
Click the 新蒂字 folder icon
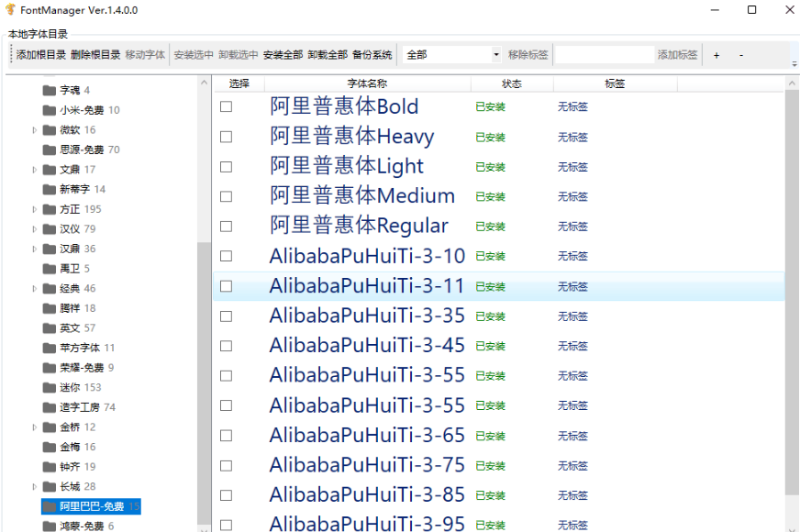point(49,189)
